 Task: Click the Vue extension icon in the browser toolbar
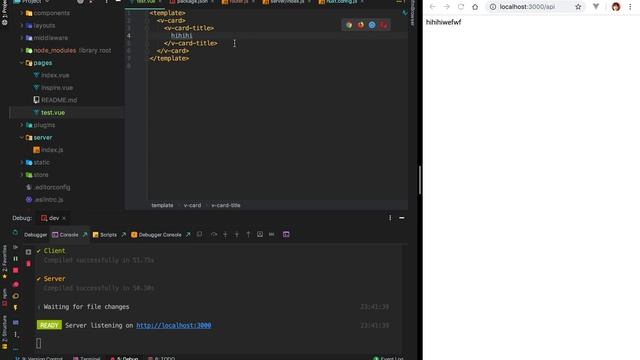point(596,7)
